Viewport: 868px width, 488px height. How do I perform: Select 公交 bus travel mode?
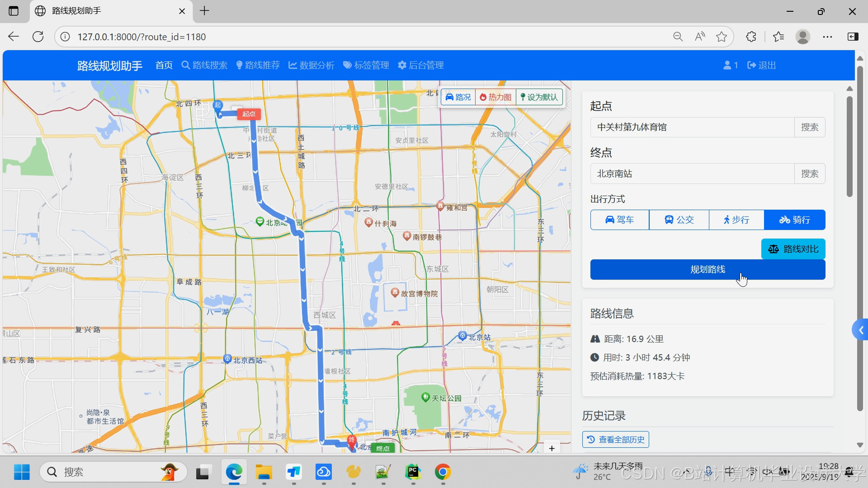679,220
